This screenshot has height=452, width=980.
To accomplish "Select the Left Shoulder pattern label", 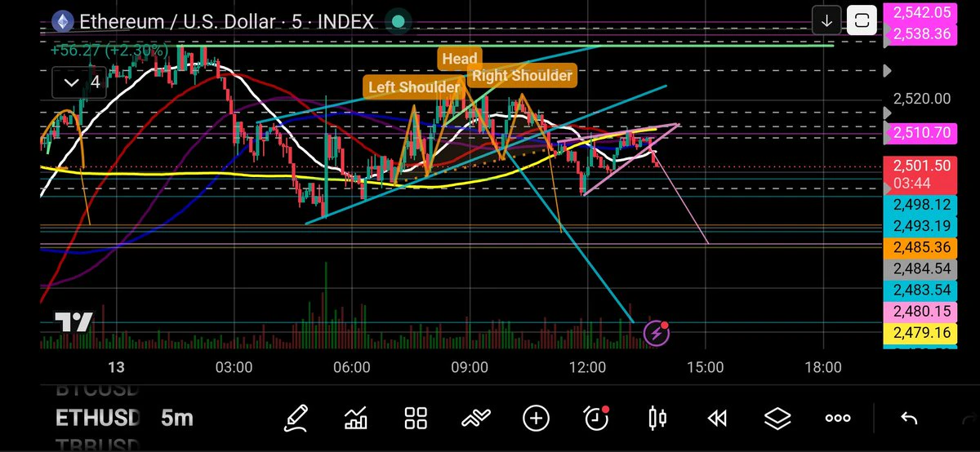I will pos(414,87).
